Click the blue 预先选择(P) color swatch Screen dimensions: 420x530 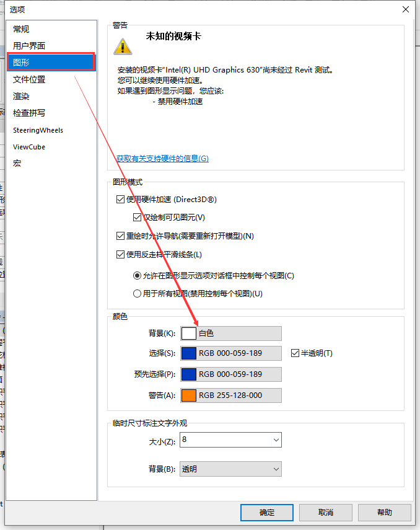188,374
